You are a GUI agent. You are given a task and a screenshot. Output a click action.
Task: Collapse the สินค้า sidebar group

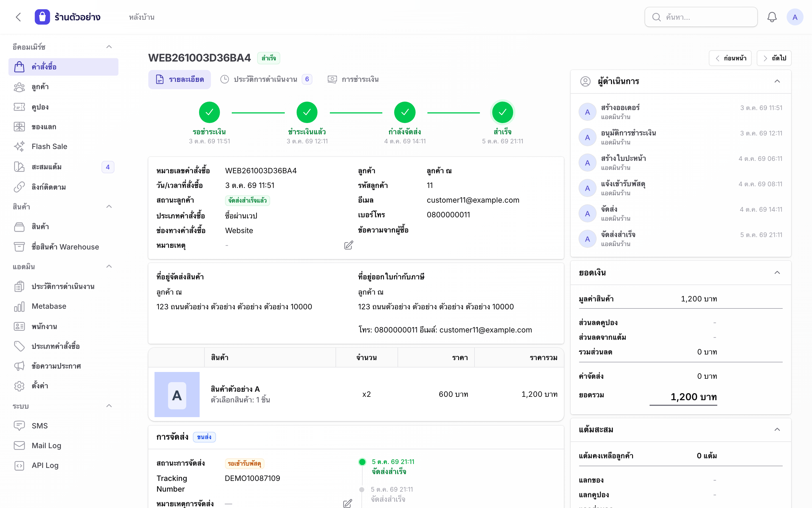(109, 207)
